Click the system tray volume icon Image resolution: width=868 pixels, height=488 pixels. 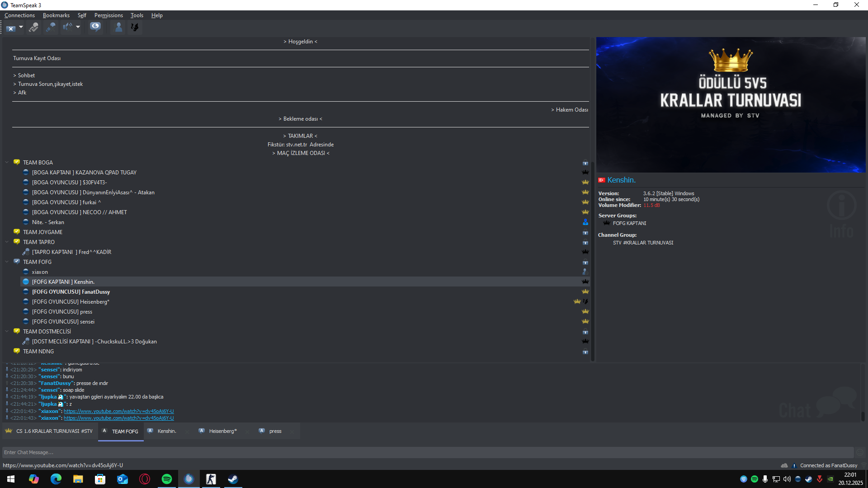pyautogui.click(x=787, y=479)
